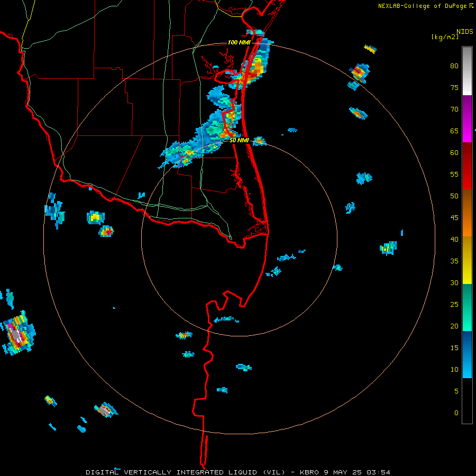
Task: Click the 25 value on the scale
Action: click(454, 304)
